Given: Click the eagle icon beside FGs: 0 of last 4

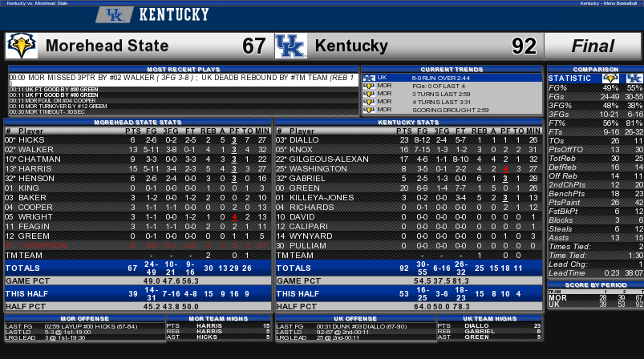Looking at the screenshot, I should (x=369, y=86).
